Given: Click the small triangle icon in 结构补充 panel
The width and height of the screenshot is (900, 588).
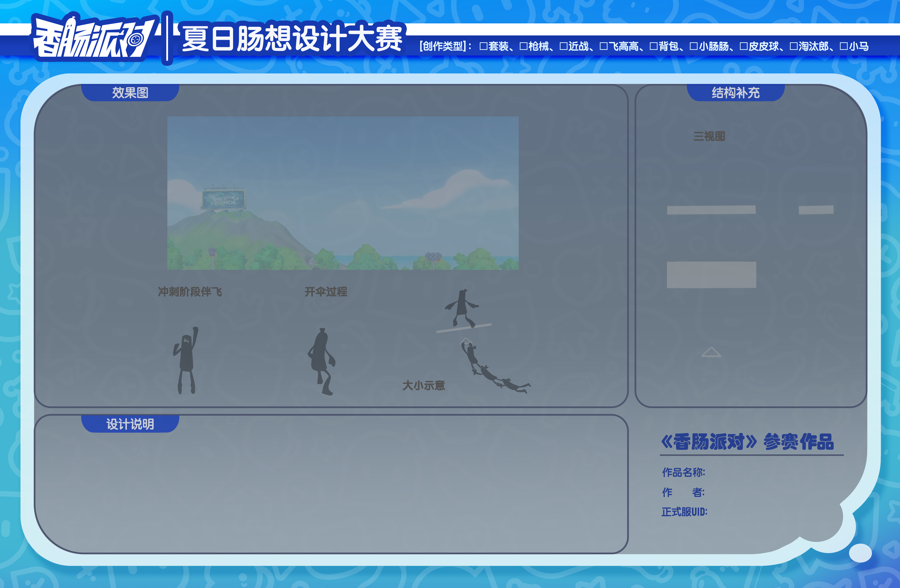Looking at the screenshot, I should [711, 353].
